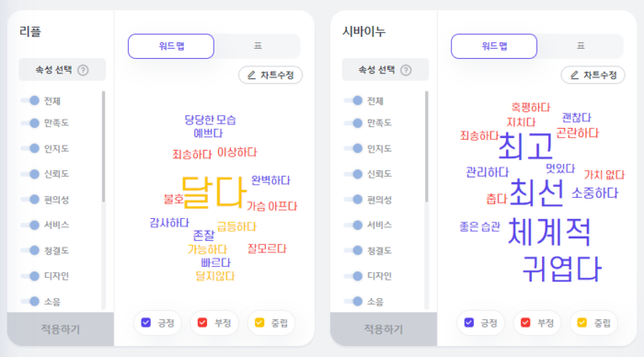
Task: Toggle 신뢰도 switch in 리플 panel
Action: (x=30, y=174)
